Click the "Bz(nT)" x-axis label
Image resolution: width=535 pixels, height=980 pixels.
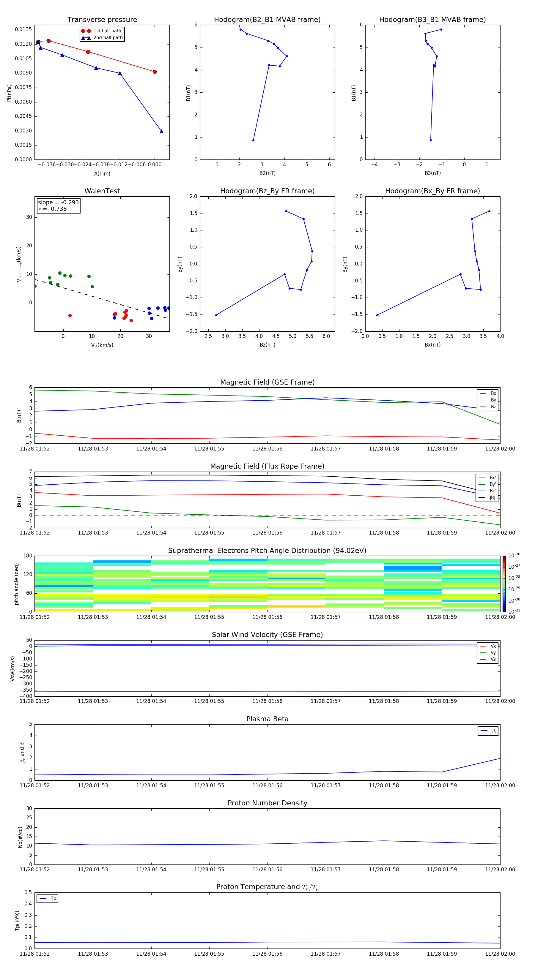(x=267, y=345)
